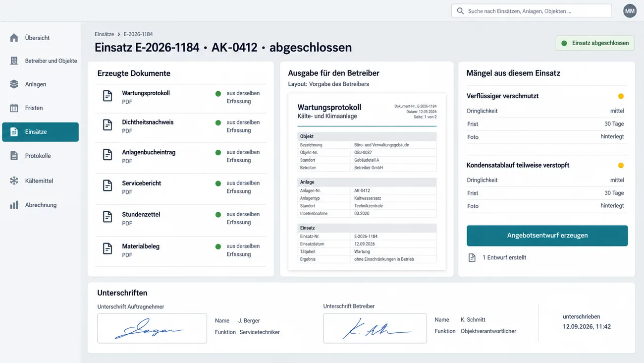Click the Unterschrift Betreiber signature box
The width and height of the screenshot is (644, 363).
click(375, 328)
